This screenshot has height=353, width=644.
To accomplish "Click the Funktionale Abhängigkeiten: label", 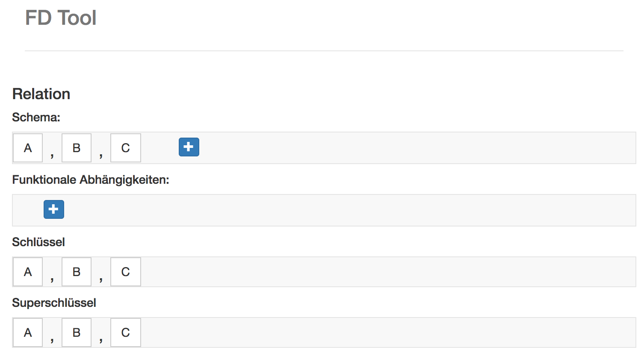I will point(91,180).
